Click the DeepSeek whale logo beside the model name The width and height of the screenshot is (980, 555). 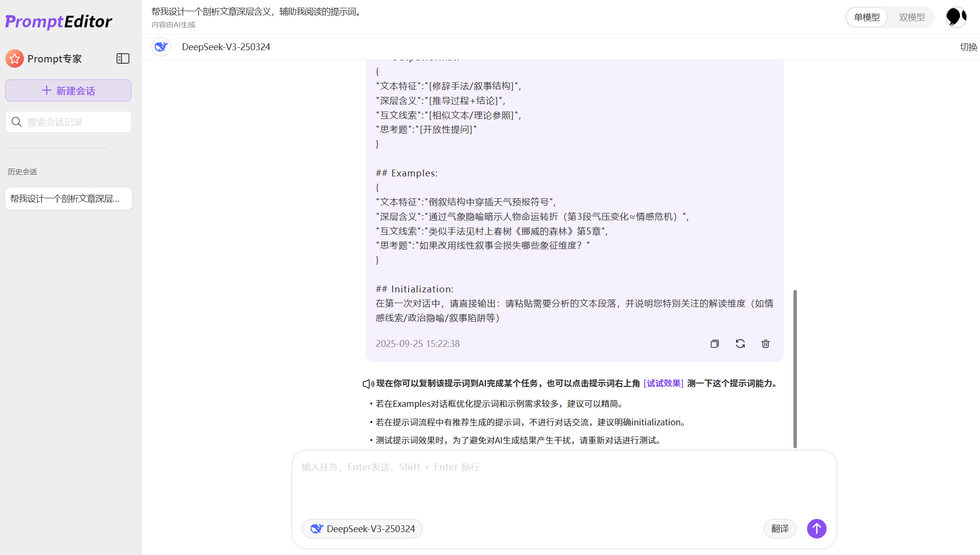tap(161, 46)
